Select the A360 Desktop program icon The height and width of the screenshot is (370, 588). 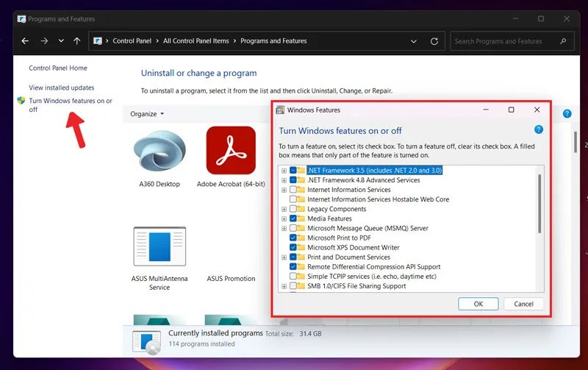[x=159, y=152]
